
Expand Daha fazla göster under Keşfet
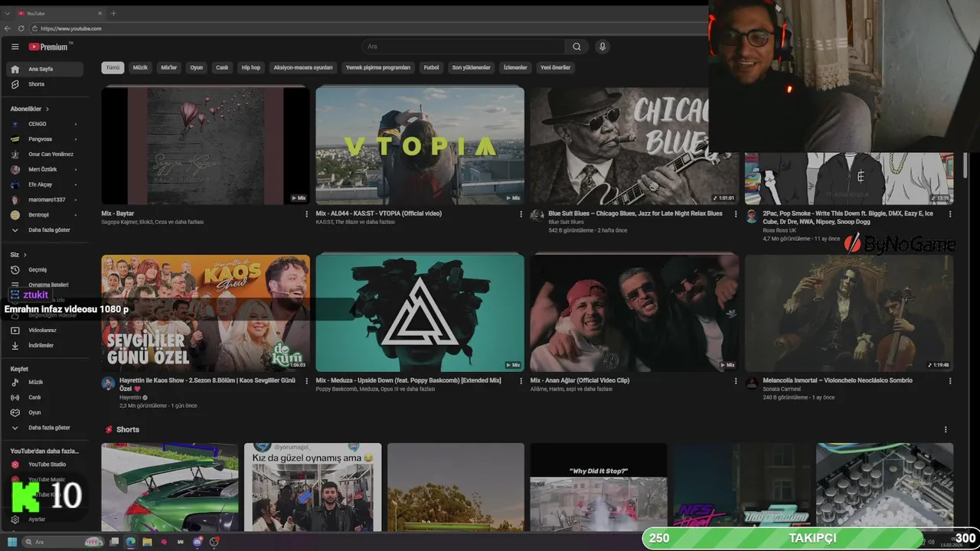[46, 428]
